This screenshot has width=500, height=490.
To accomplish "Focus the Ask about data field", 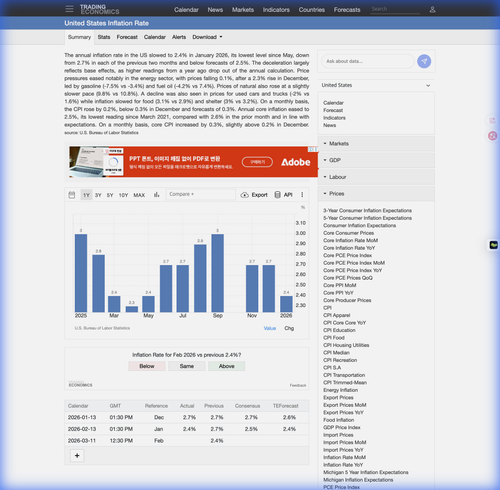I will [368, 61].
